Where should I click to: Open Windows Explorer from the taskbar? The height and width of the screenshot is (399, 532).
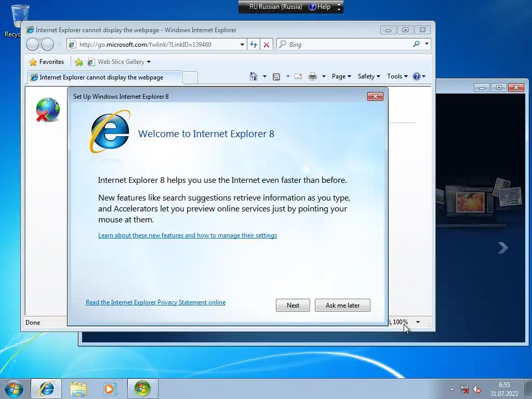pos(78,389)
